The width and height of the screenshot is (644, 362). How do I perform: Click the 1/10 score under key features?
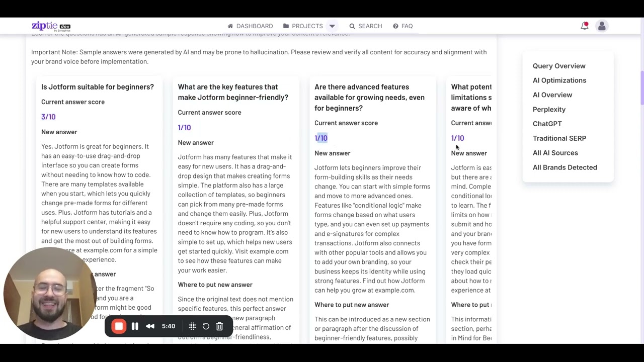(184, 128)
